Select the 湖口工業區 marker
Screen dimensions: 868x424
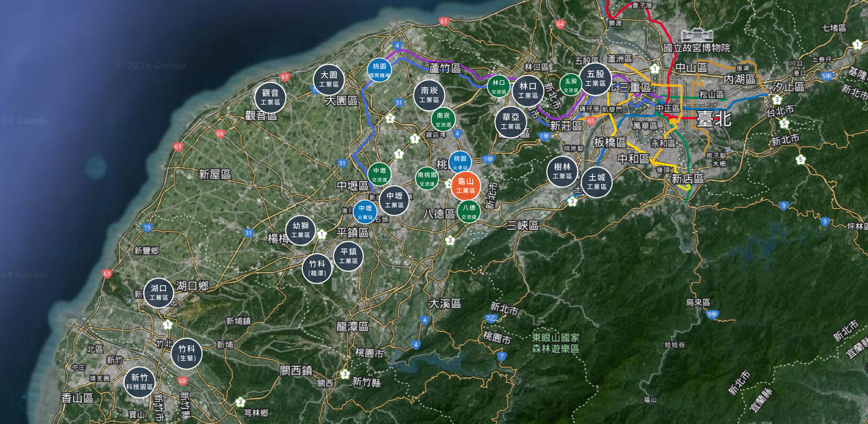(x=159, y=293)
